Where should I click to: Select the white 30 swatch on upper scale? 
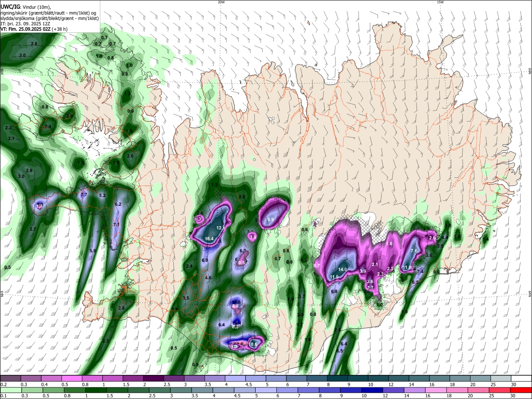(522, 379)
